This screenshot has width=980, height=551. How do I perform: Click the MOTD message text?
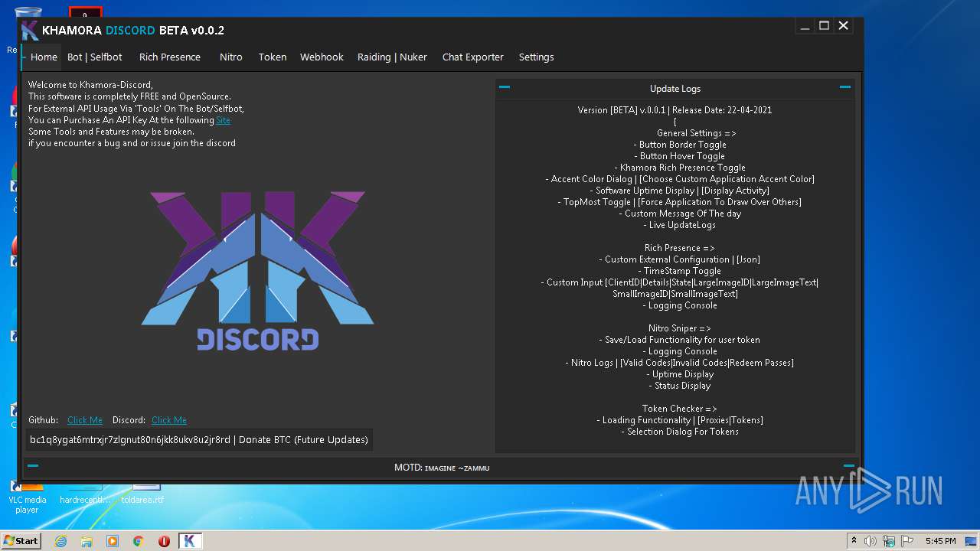click(x=442, y=468)
